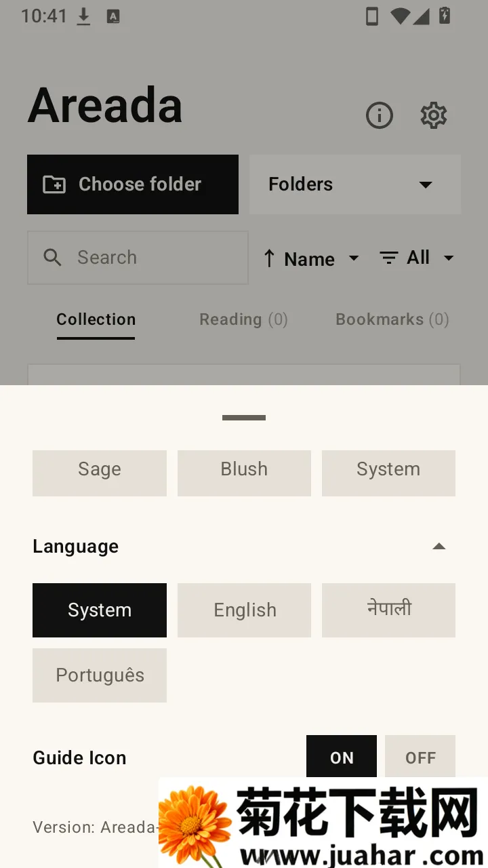The image size is (488, 868).
Task: Click the Choose folder button
Action: pos(133,184)
